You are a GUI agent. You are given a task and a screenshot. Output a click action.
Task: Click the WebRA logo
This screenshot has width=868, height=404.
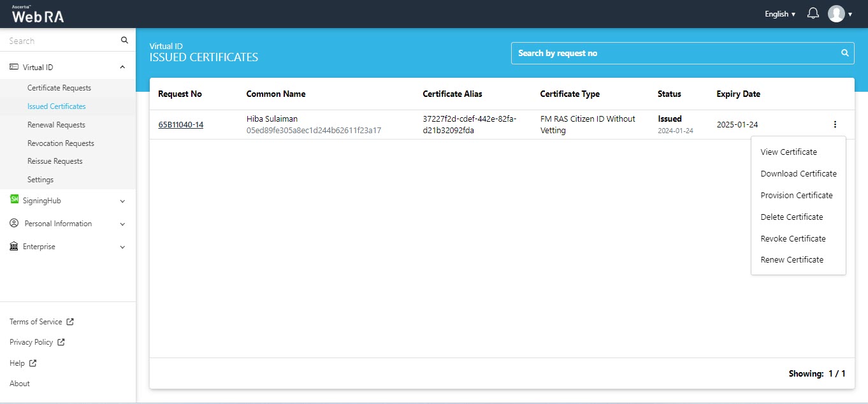coord(38,15)
